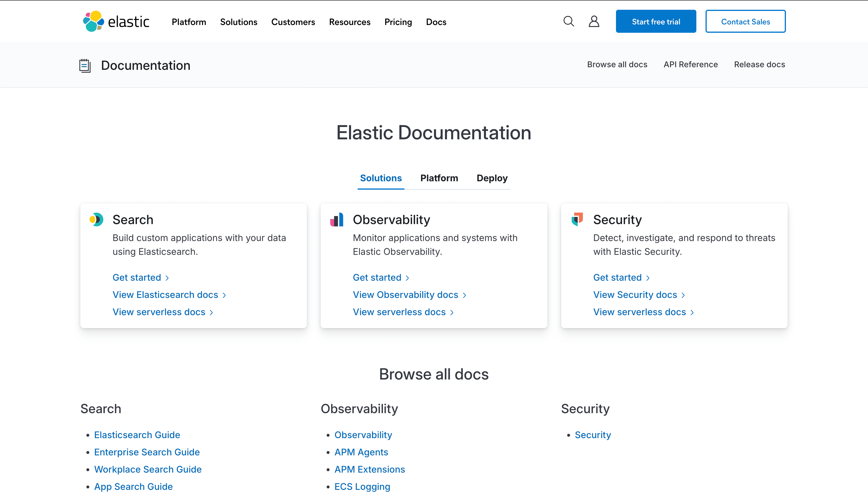Click the Observability card heading

[392, 220]
